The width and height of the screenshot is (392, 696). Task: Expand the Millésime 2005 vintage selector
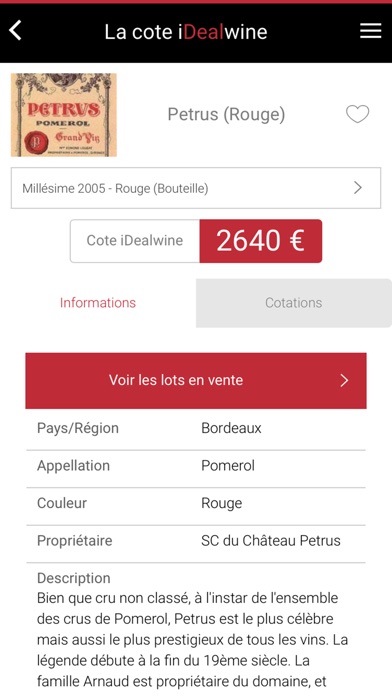[196, 188]
